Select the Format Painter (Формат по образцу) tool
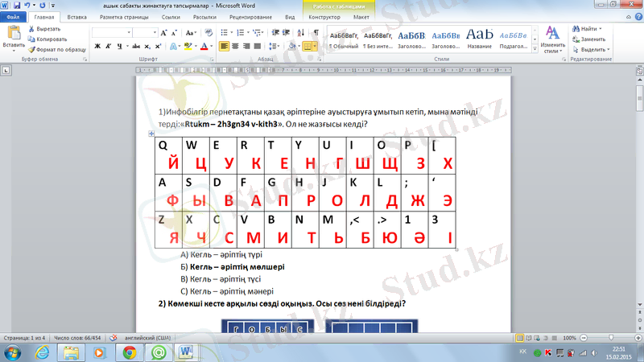The width and height of the screenshot is (644, 362). pos(31,49)
